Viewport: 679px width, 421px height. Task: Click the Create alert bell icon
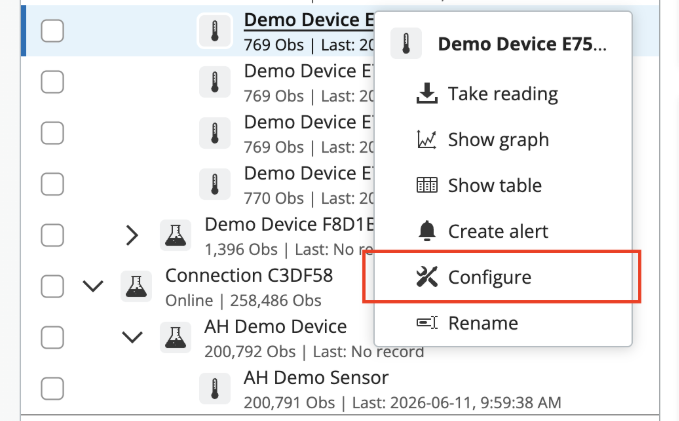coord(427,231)
